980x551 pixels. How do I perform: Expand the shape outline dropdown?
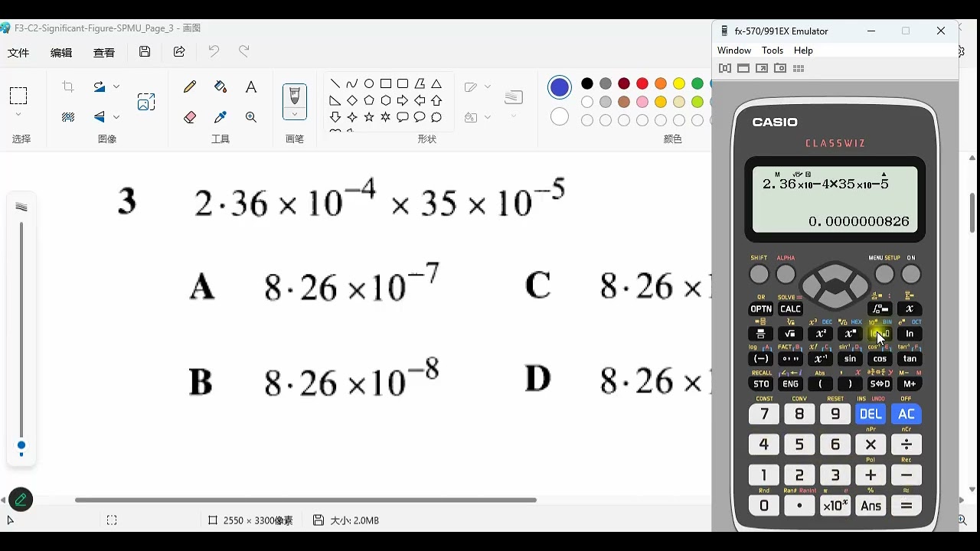coord(487,87)
